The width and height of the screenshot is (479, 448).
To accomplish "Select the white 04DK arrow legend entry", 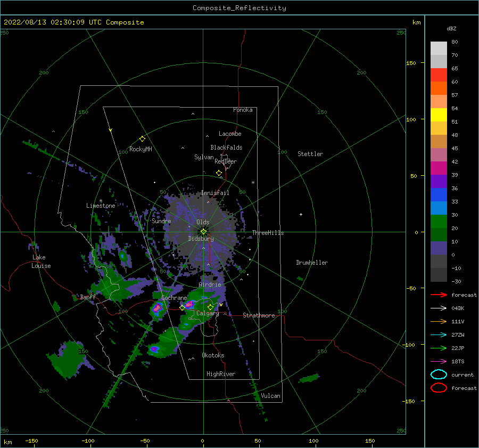I will click(x=439, y=308).
